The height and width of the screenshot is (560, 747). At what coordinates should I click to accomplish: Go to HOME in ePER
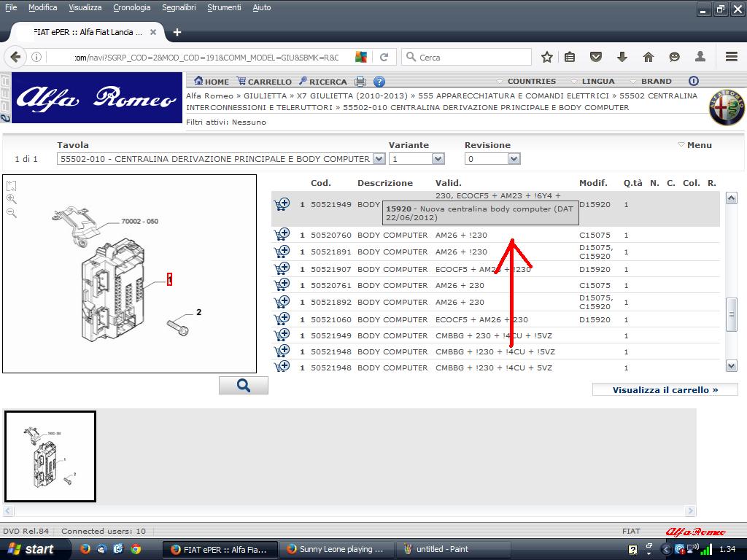[x=212, y=82]
